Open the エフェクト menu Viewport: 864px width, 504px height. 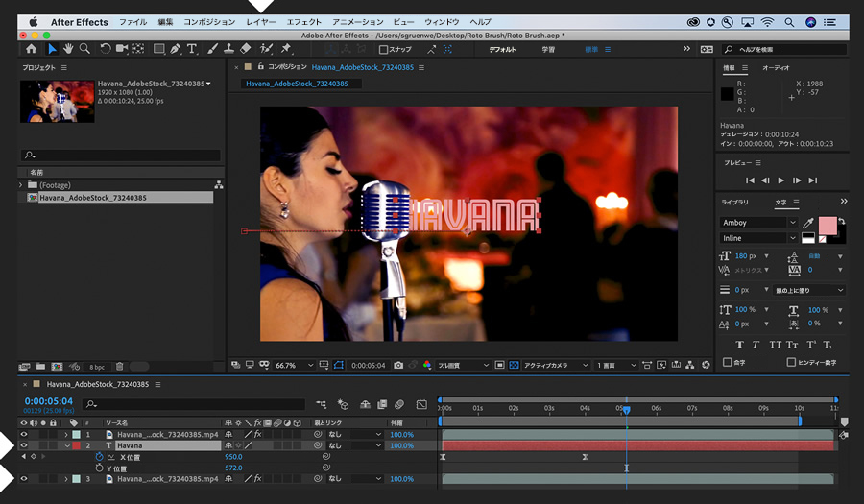tap(304, 21)
